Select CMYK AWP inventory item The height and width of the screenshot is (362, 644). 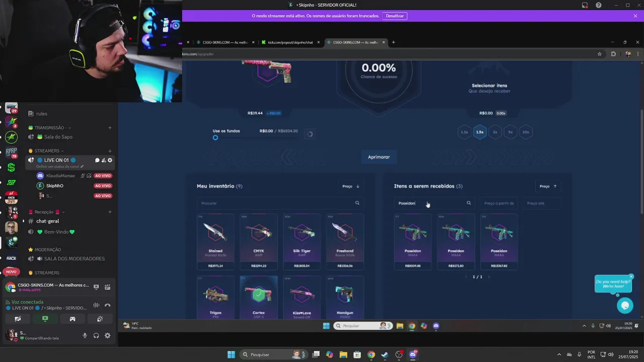[x=259, y=242]
